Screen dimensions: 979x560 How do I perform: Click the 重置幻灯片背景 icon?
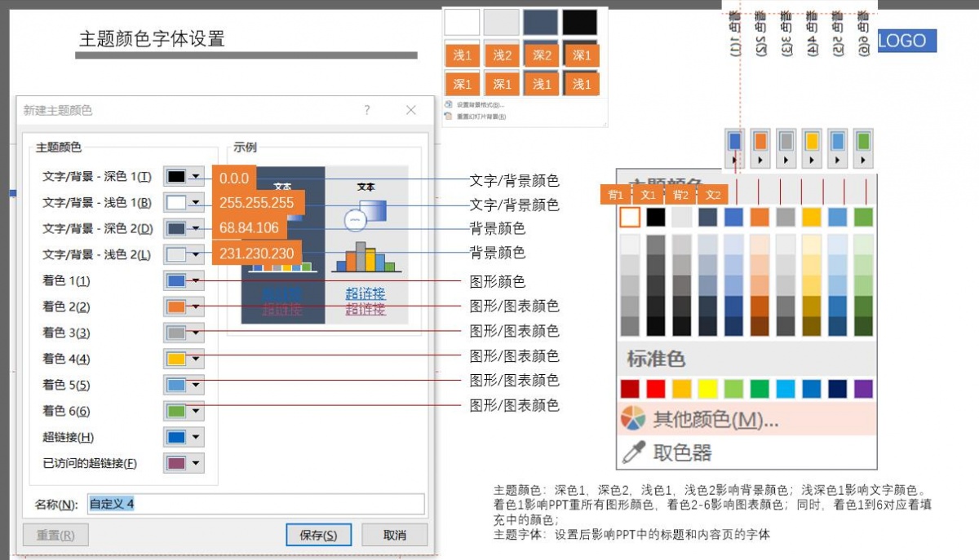pos(447,116)
